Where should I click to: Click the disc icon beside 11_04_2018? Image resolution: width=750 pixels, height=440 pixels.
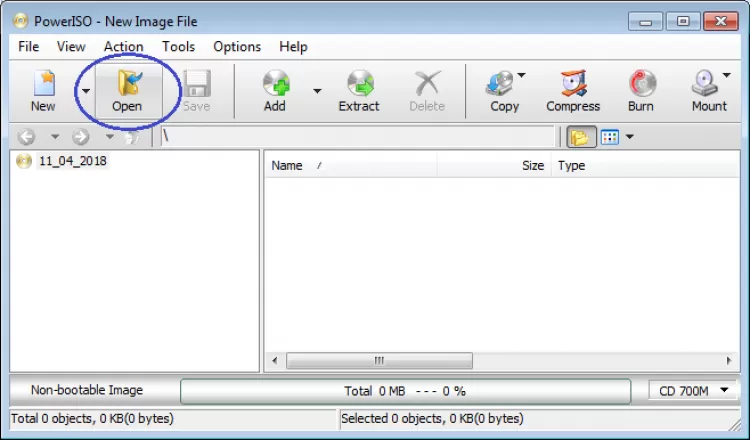pyautogui.click(x=24, y=161)
